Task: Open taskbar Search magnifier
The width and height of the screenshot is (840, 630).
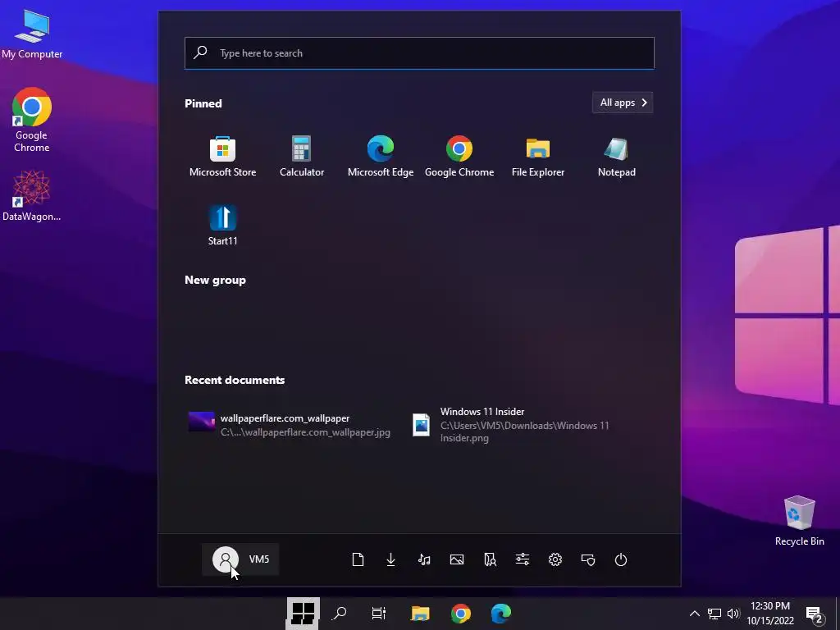Action: [x=340, y=614]
